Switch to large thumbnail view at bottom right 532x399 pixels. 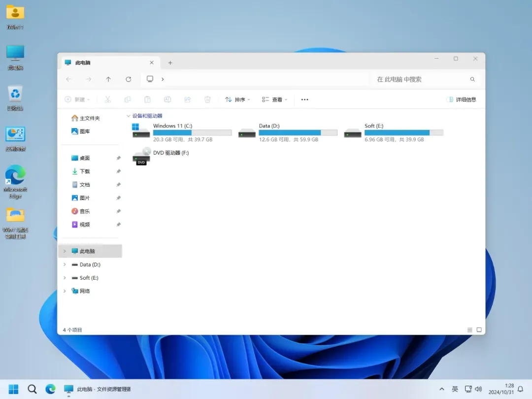click(x=478, y=330)
